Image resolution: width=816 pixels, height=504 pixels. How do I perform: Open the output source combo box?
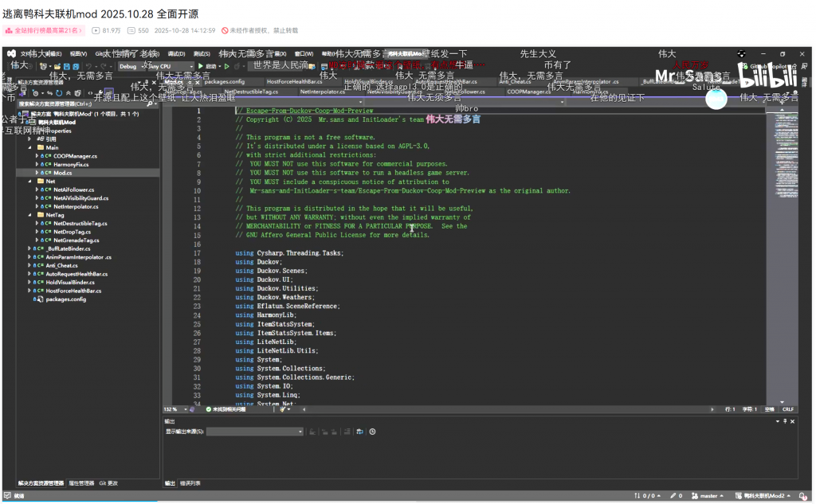pyautogui.click(x=255, y=432)
